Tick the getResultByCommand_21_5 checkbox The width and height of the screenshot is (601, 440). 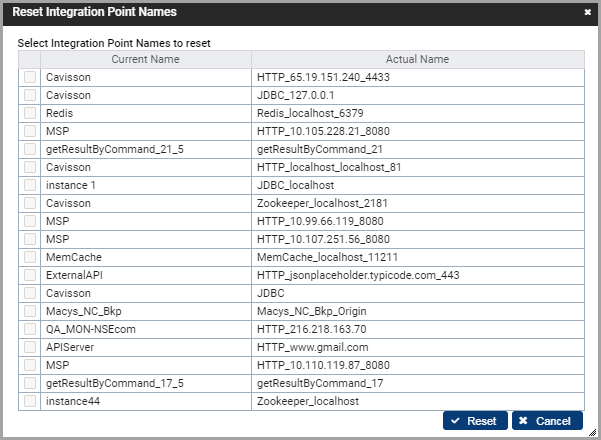[30, 149]
